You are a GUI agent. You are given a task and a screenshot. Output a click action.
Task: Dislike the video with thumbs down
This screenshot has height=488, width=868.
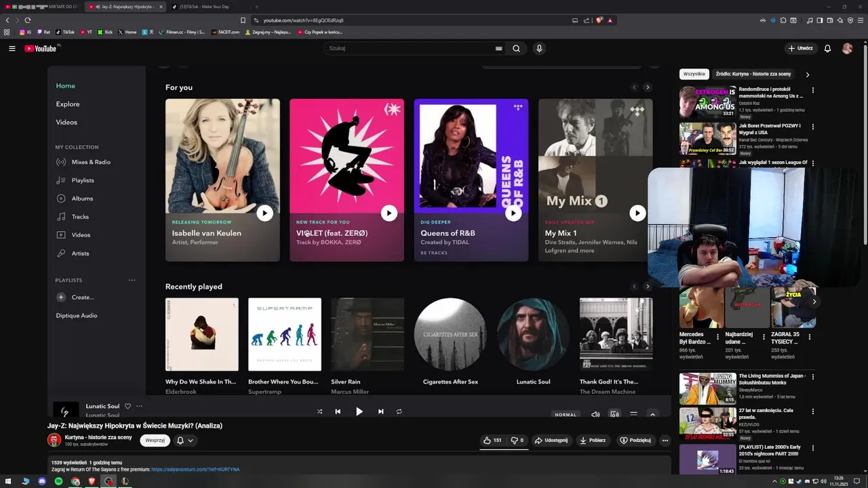pos(517,441)
